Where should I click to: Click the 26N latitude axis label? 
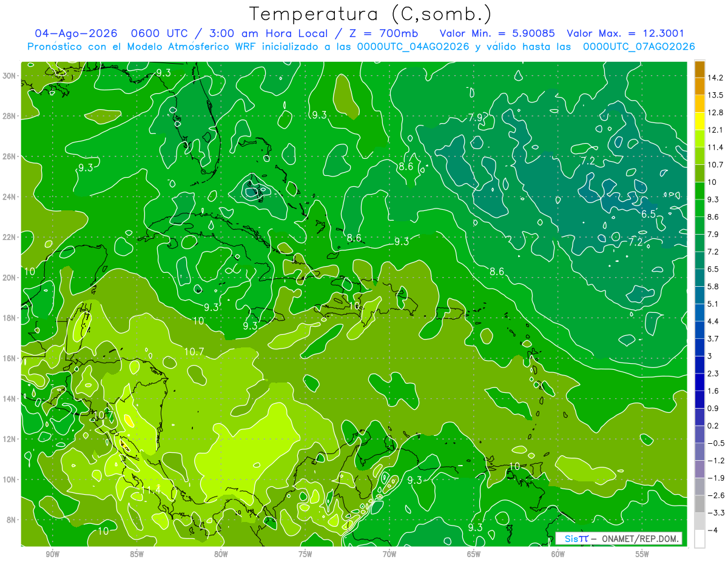(10, 156)
